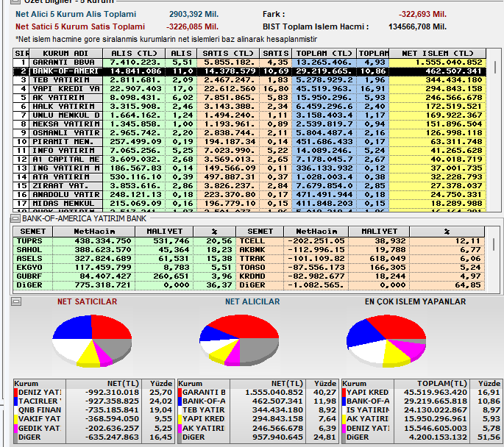This screenshot has width=504, height=447.
Task: Select the OSMANLI YATIR row
Action: 249,133
